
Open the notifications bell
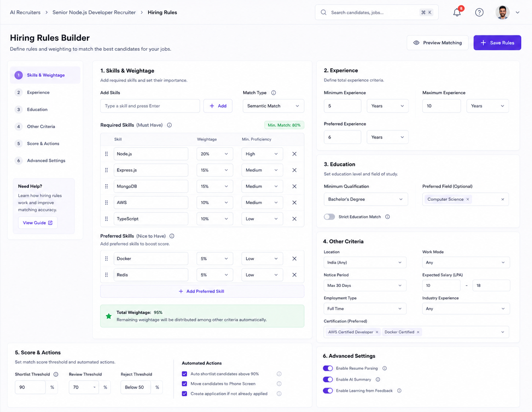click(x=457, y=12)
